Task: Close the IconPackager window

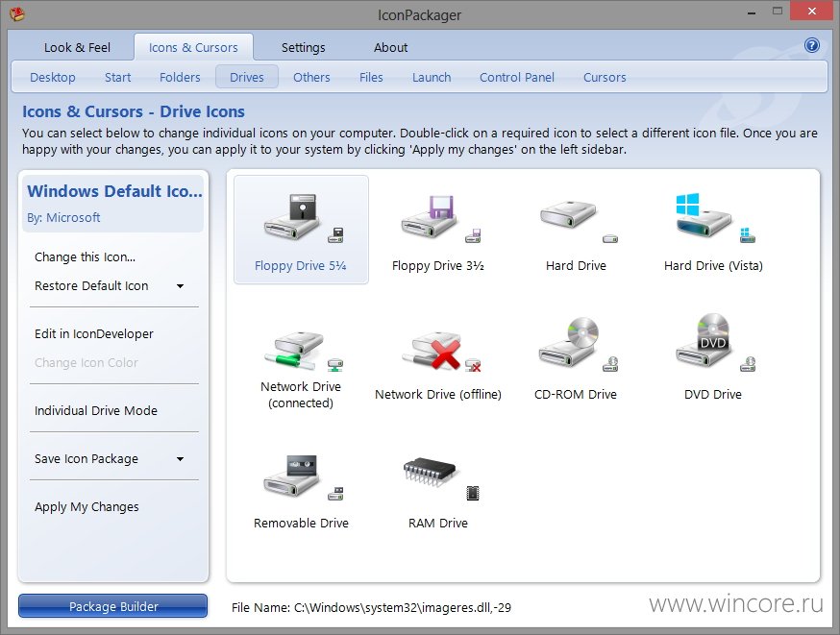Action: [811, 12]
